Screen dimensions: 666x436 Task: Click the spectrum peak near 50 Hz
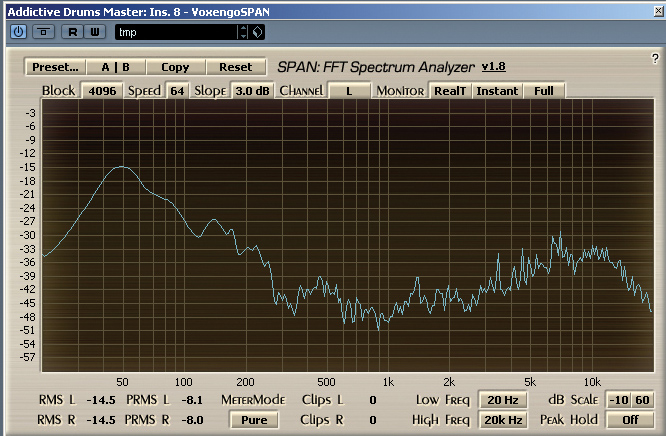pos(122,167)
